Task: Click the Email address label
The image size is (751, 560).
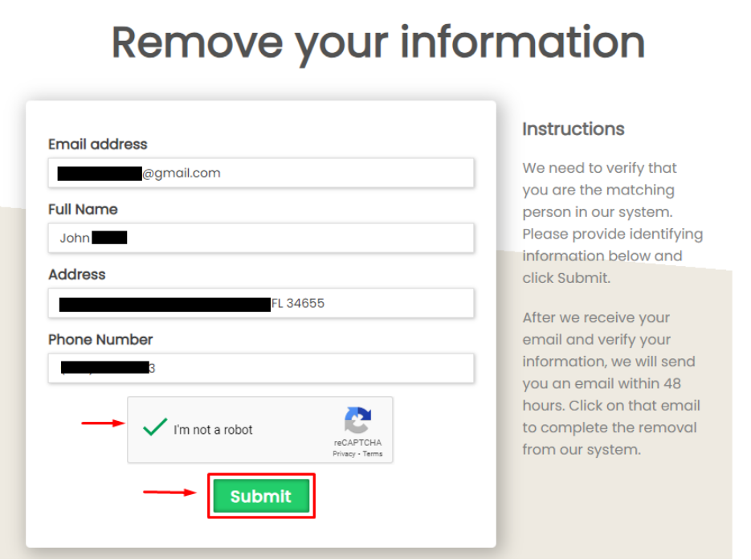Action: click(x=98, y=145)
